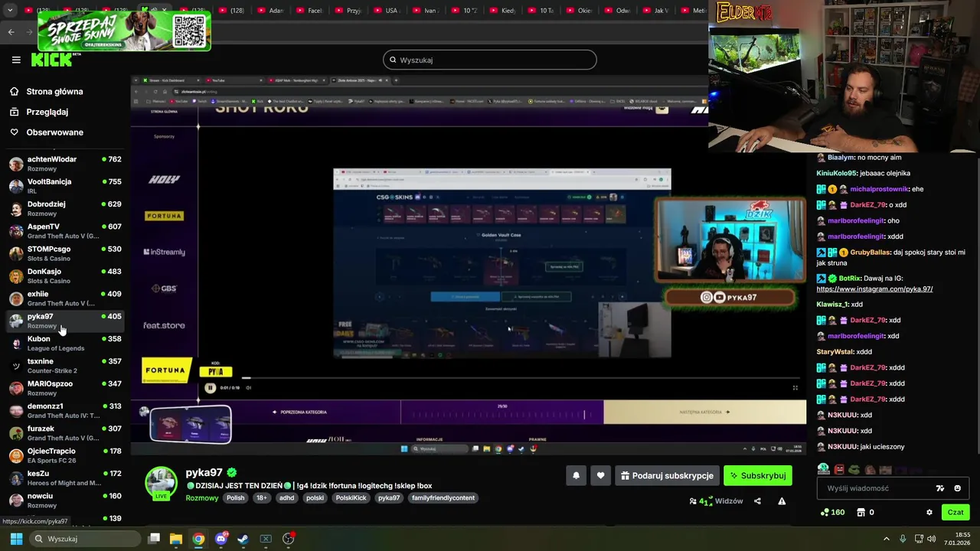Open Dobrodziej channel in sidebar
The width and height of the screenshot is (980, 551).
pos(64,209)
